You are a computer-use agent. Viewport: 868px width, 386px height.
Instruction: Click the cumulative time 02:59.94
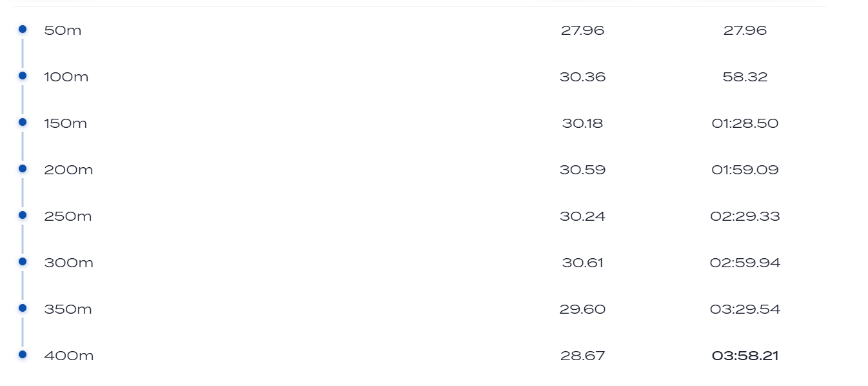(745, 263)
